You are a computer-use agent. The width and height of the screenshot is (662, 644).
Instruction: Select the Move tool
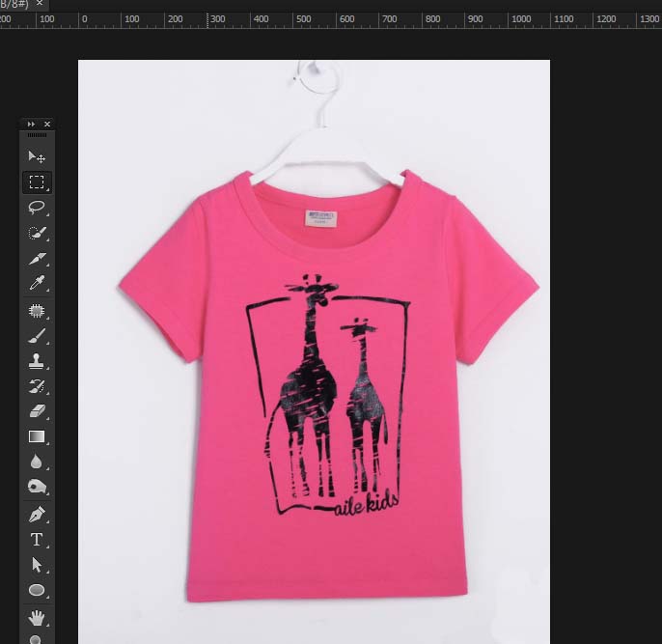coord(37,156)
